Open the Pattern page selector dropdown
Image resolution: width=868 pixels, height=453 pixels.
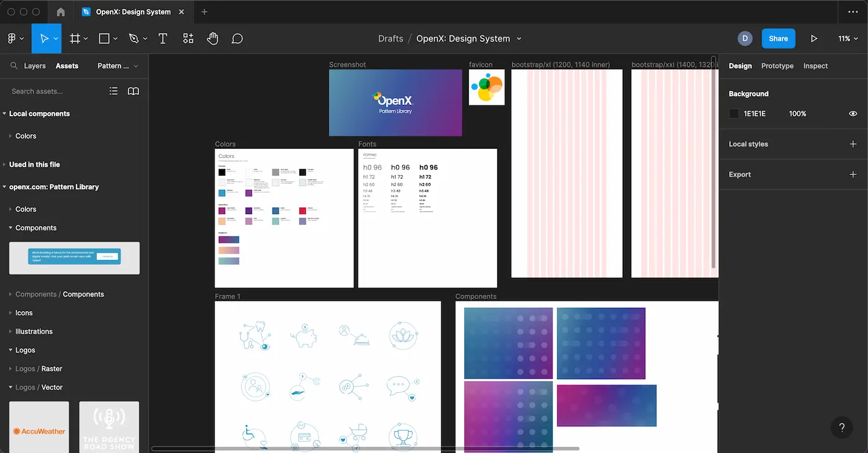118,66
